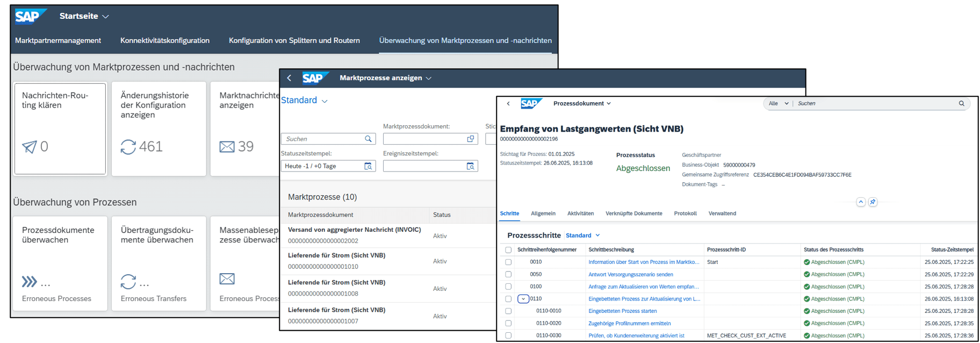The image size is (980, 343).
Task: Click back arrow in Prozessdokument header
Action: coord(508,104)
